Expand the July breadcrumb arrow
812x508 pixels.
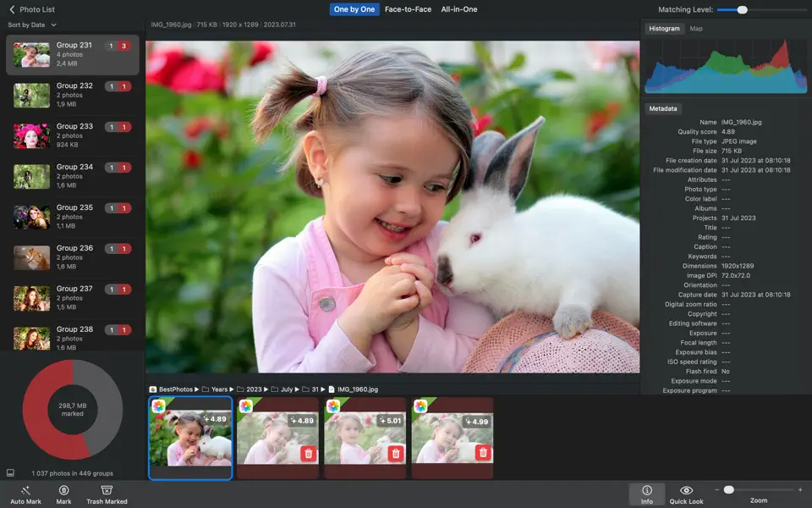[298, 390]
